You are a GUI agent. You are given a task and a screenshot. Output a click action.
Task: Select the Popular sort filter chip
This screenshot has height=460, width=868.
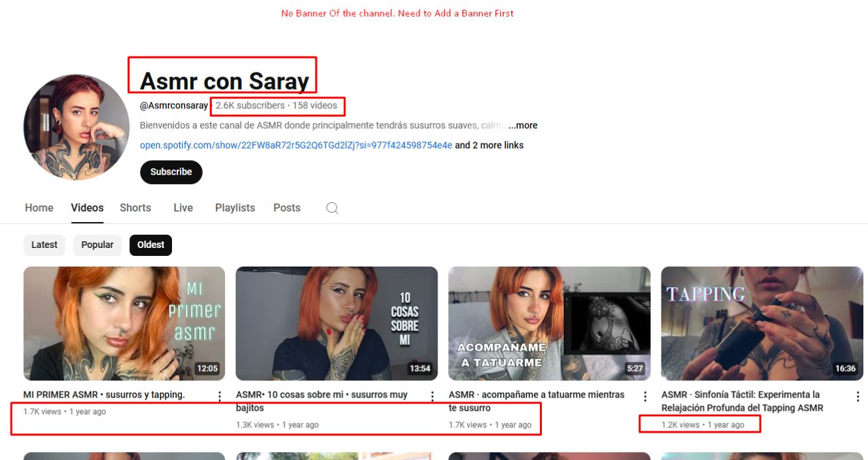[x=97, y=245]
